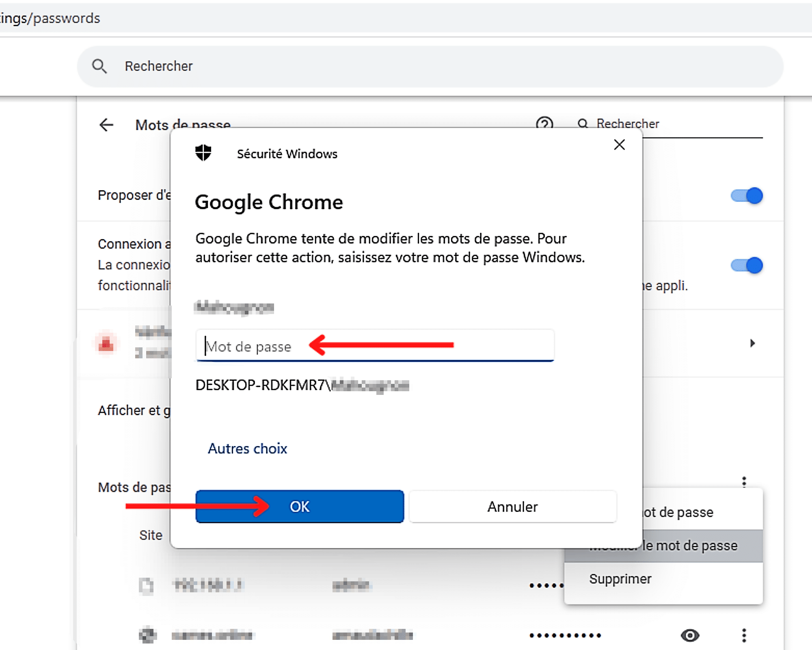Click the OK button
This screenshot has width=812, height=650.
click(x=300, y=507)
